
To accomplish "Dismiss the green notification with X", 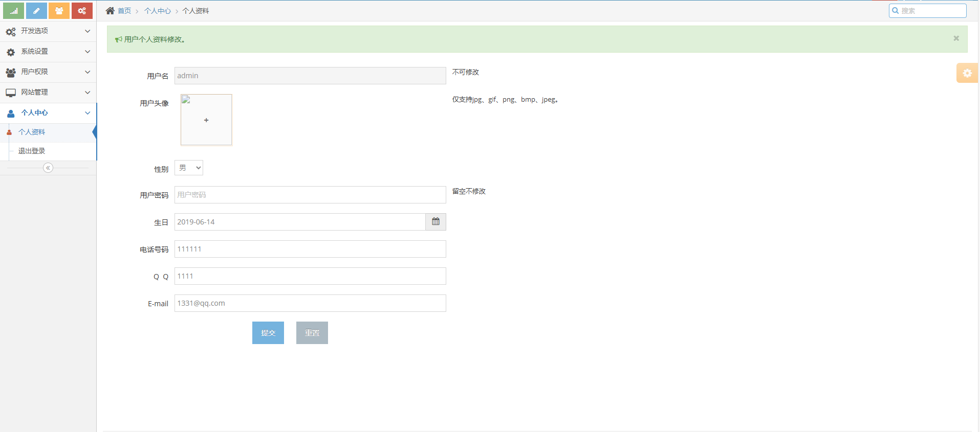I will 956,38.
